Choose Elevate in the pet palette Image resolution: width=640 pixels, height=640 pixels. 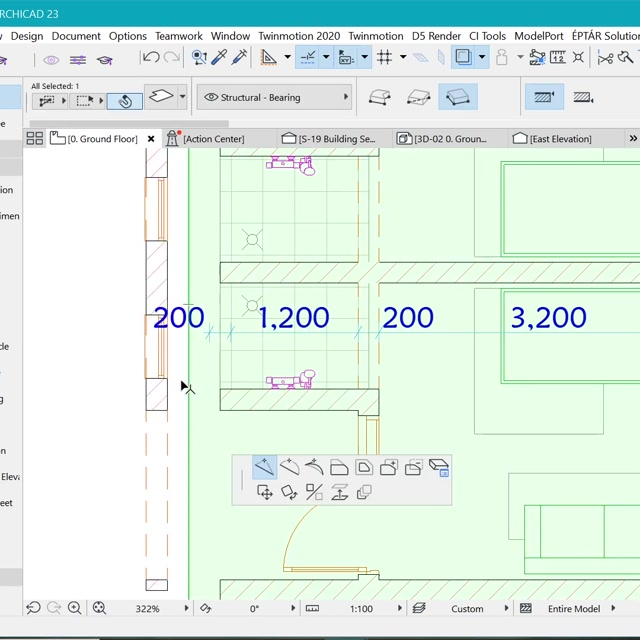(339, 492)
